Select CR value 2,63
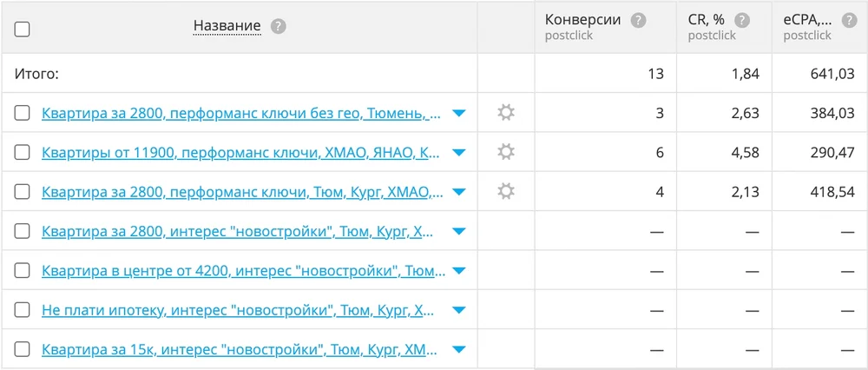The width and height of the screenshot is (868, 370). tap(744, 113)
